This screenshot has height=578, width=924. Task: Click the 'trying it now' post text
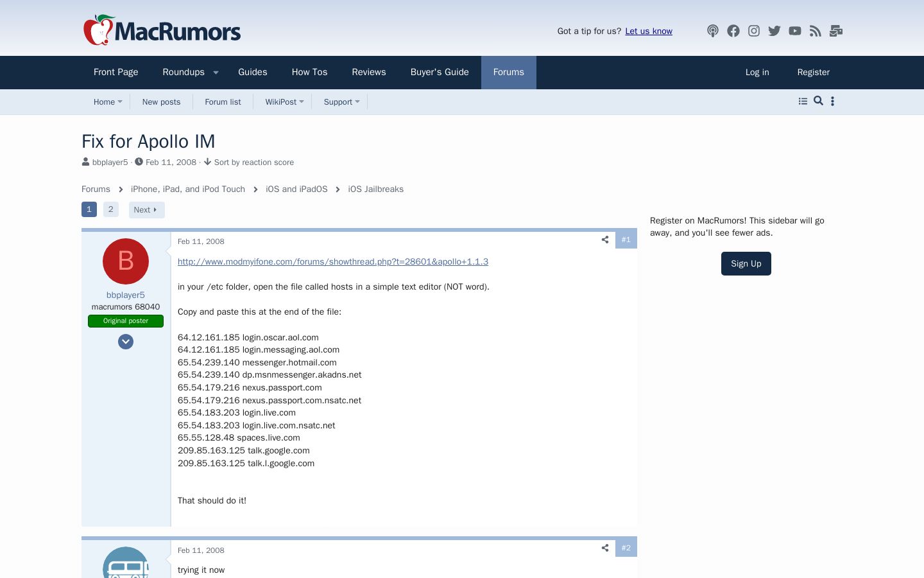pos(201,570)
